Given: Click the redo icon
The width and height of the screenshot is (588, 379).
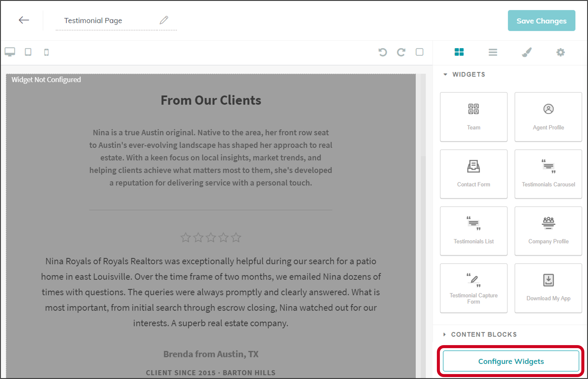Looking at the screenshot, I should (401, 52).
